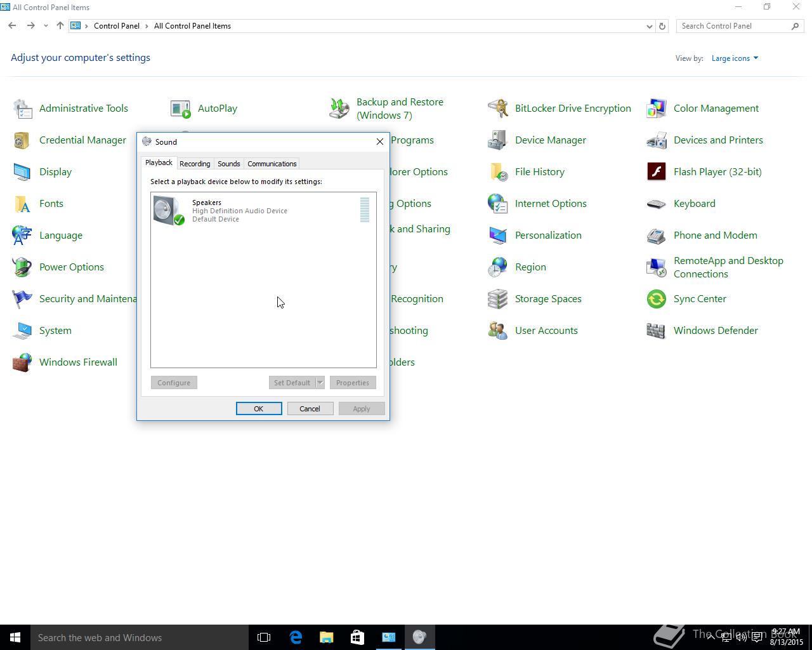Click the Speakers volume level meter
Image resolution: width=812 pixels, height=650 pixels.
pos(365,210)
